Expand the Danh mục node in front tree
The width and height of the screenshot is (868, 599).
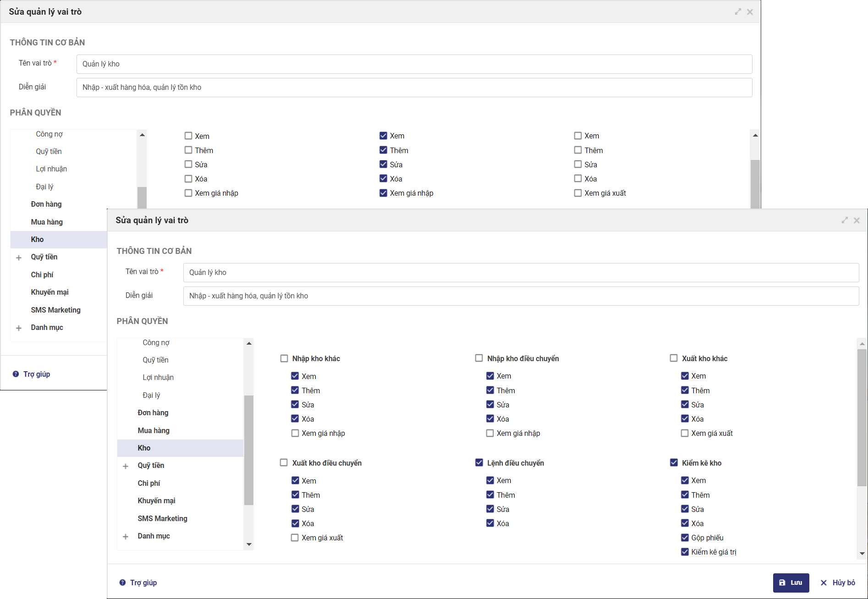click(x=126, y=536)
